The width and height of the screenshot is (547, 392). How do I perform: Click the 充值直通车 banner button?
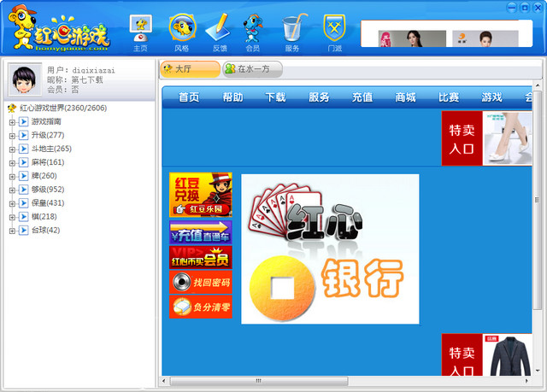tap(201, 232)
